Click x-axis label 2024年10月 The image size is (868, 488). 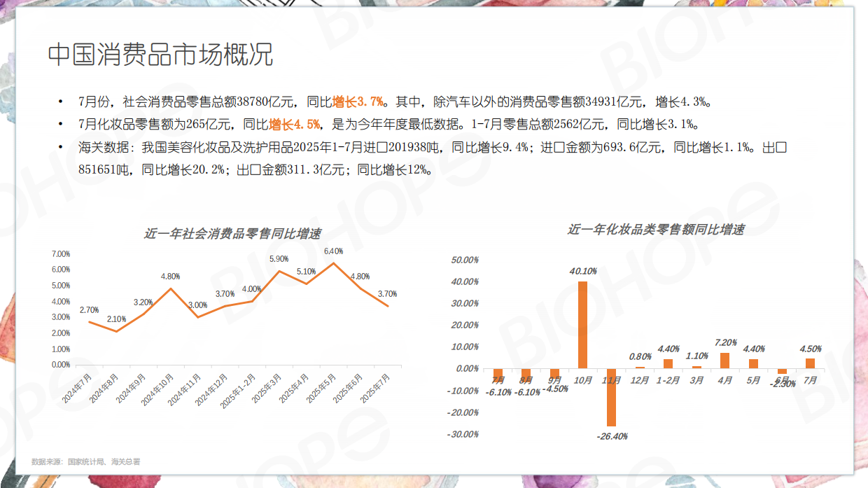157,389
